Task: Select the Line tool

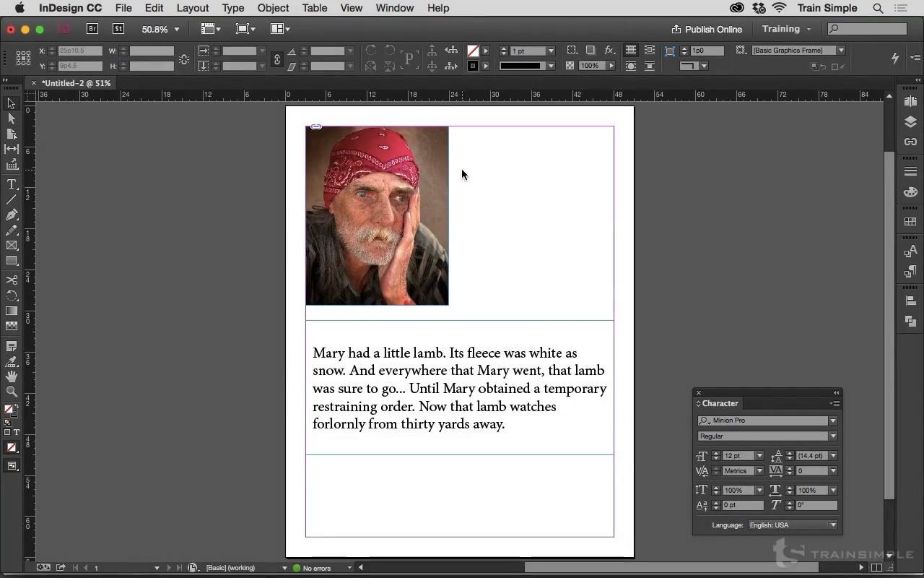Action: [x=12, y=199]
